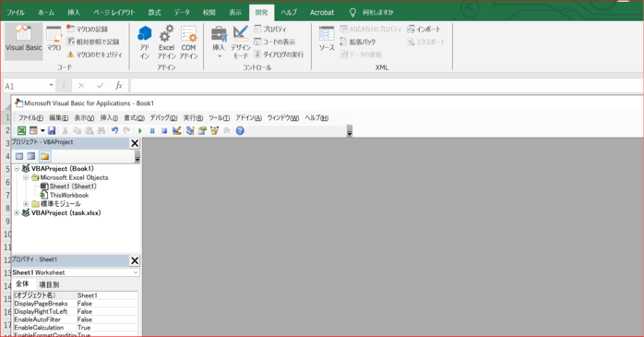
Task: Open VBA 実行(R) menu
Action: [193, 118]
